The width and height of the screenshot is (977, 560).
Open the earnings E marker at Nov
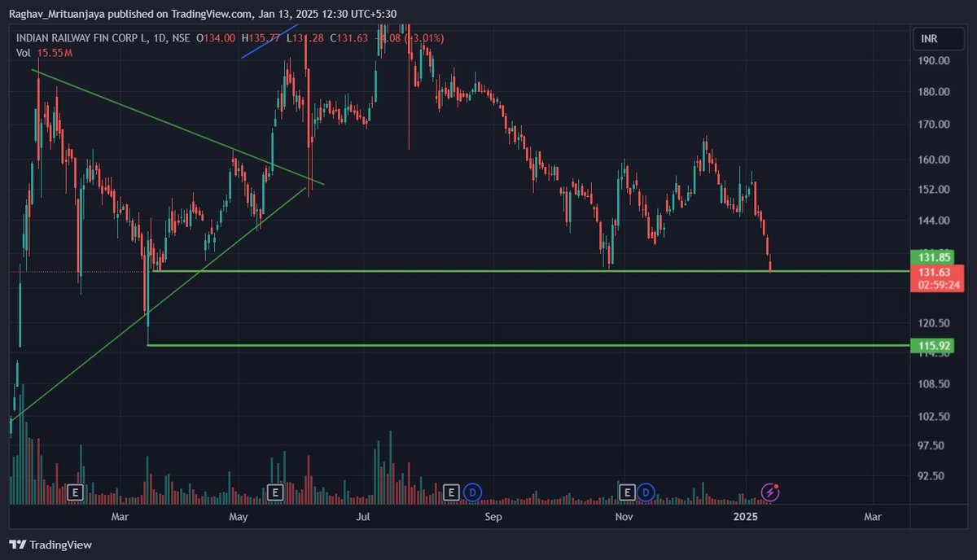coord(627,492)
